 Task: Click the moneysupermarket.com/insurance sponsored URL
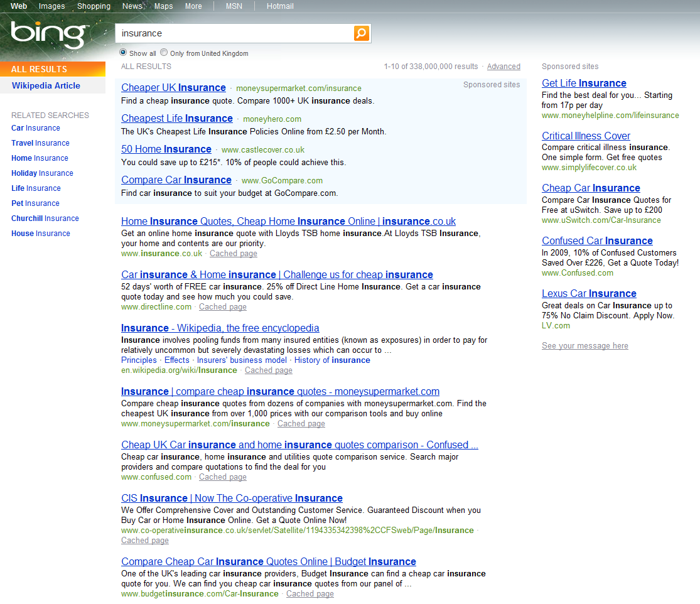pyautogui.click(x=299, y=89)
